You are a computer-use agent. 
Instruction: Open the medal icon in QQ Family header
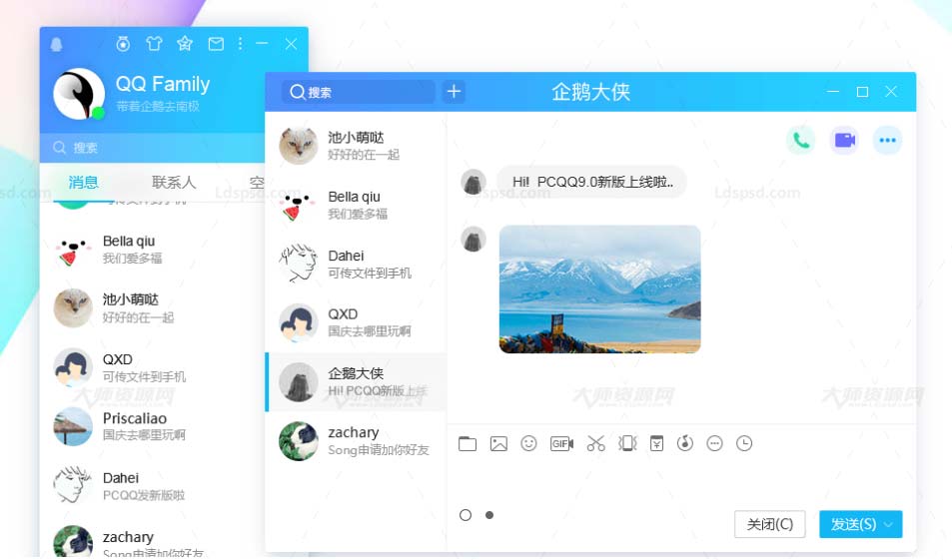[123, 44]
